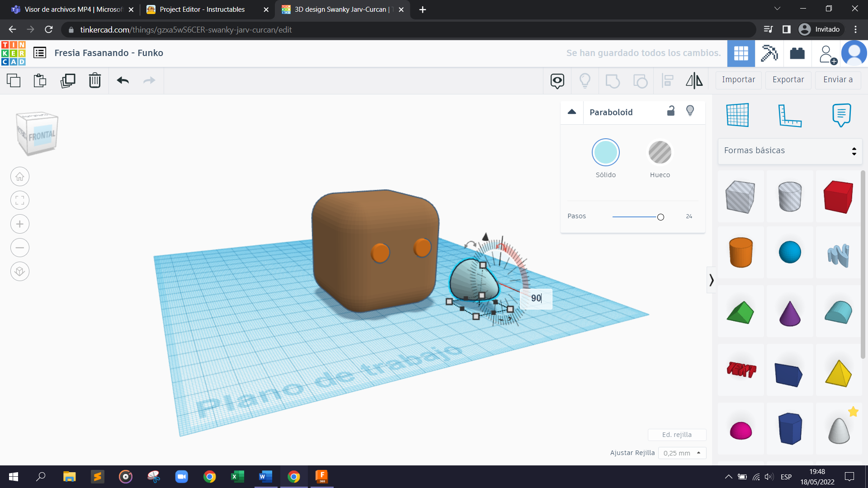Invite a collaborator with add person icon

[827, 54]
